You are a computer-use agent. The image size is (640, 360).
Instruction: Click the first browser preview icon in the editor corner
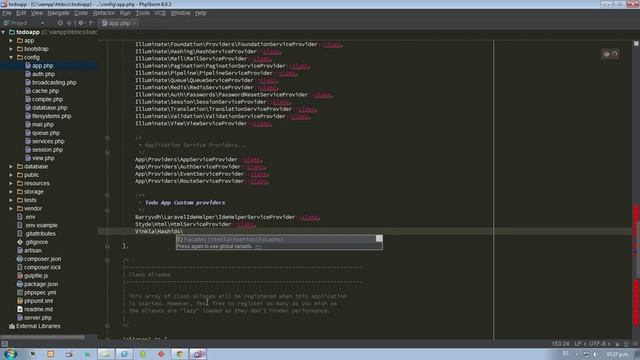click(x=606, y=54)
